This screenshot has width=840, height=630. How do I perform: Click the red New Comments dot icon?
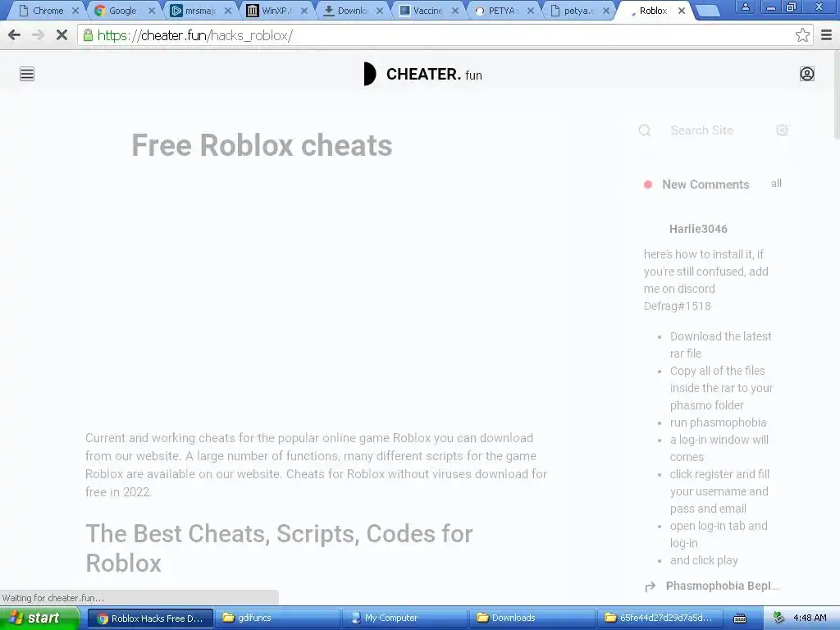648,185
